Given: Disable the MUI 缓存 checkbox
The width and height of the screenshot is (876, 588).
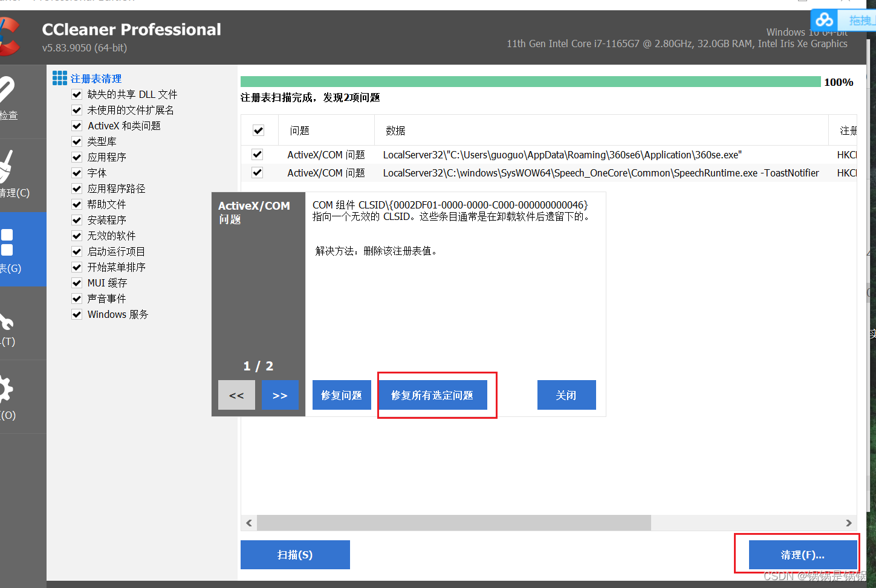Looking at the screenshot, I should click(77, 283).
